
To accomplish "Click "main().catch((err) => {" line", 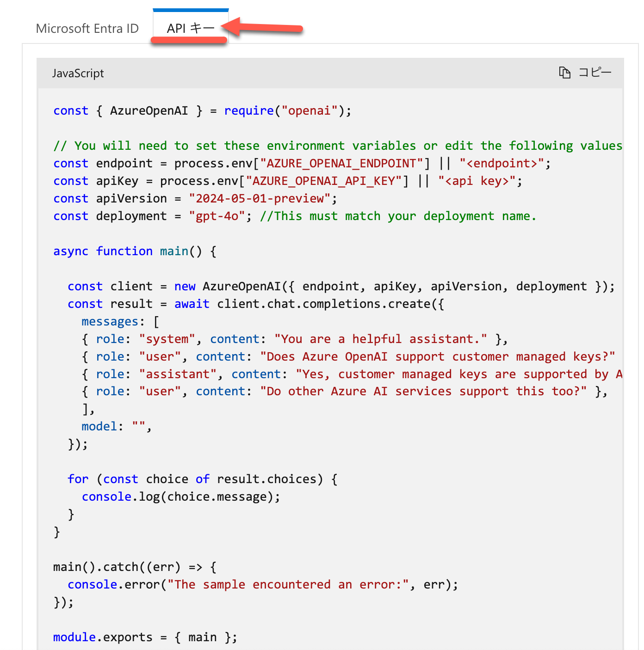I will [135, 567].
